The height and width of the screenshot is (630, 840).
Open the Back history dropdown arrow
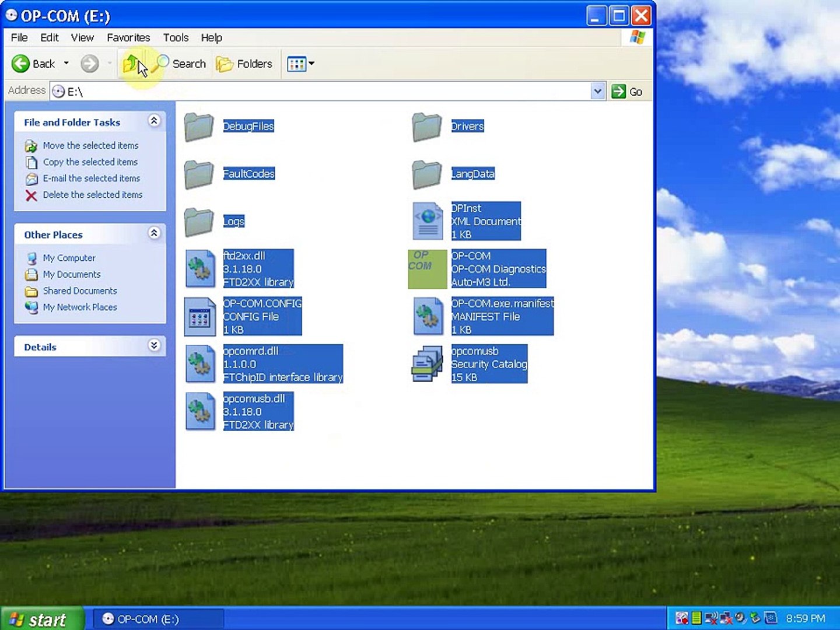point(66,64)
